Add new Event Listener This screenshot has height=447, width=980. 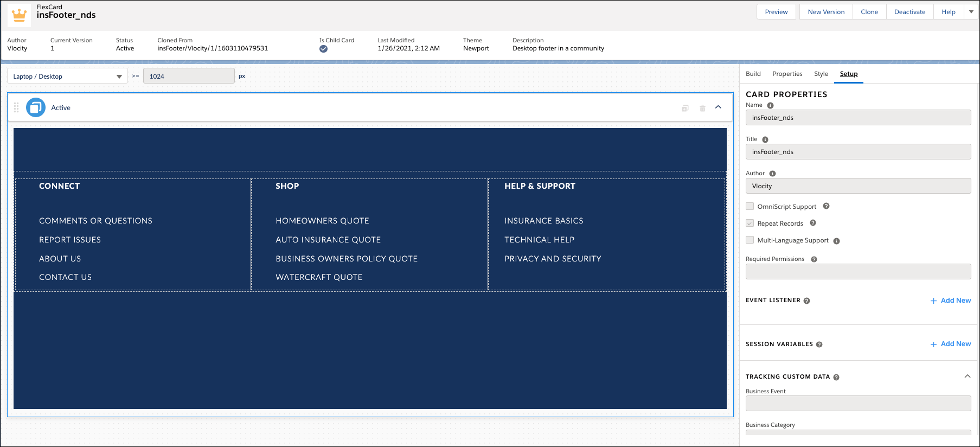click(951, 301)
